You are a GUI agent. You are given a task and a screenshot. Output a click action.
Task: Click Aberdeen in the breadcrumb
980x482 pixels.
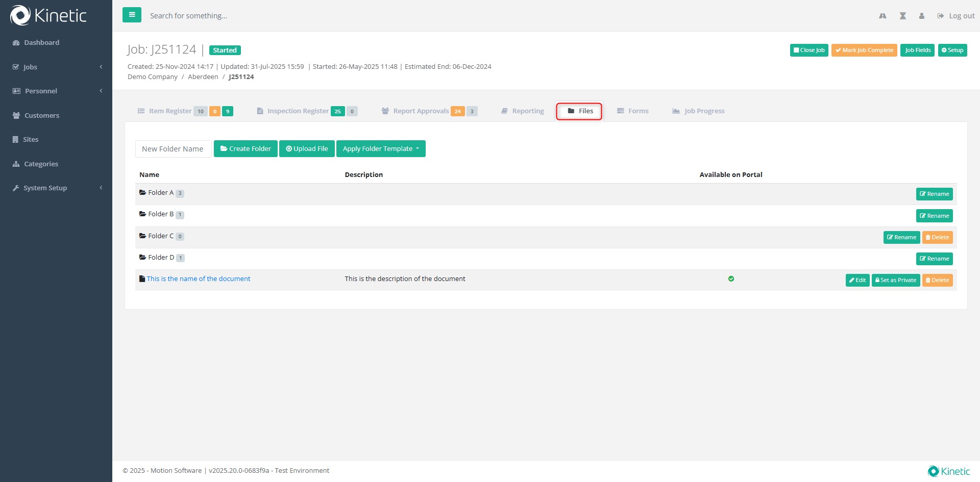[x=203, y=77]
